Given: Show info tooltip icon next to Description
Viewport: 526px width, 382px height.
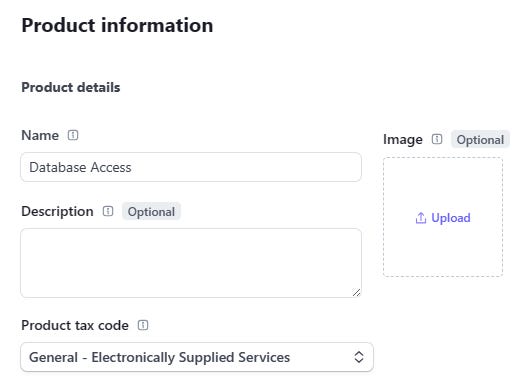Looking at the screenshot, I should pos(108,211).
